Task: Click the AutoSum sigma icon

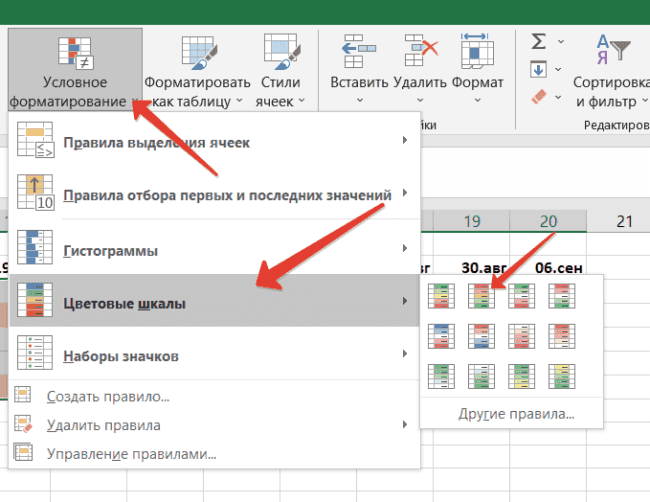Action: tap(539, 41)
